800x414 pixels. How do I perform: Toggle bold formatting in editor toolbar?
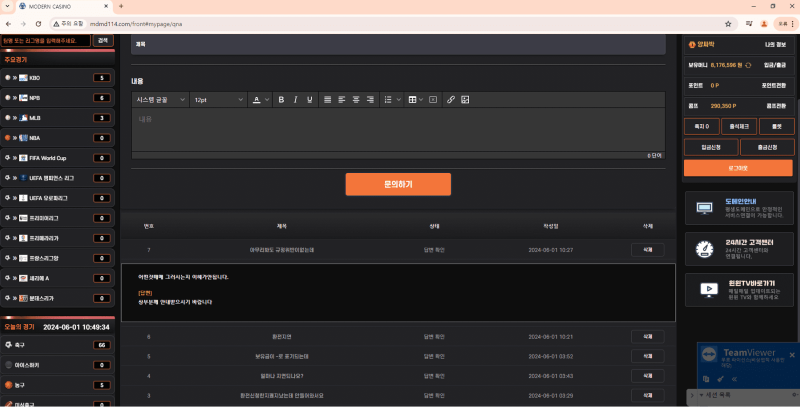click(x=281, y=100)
